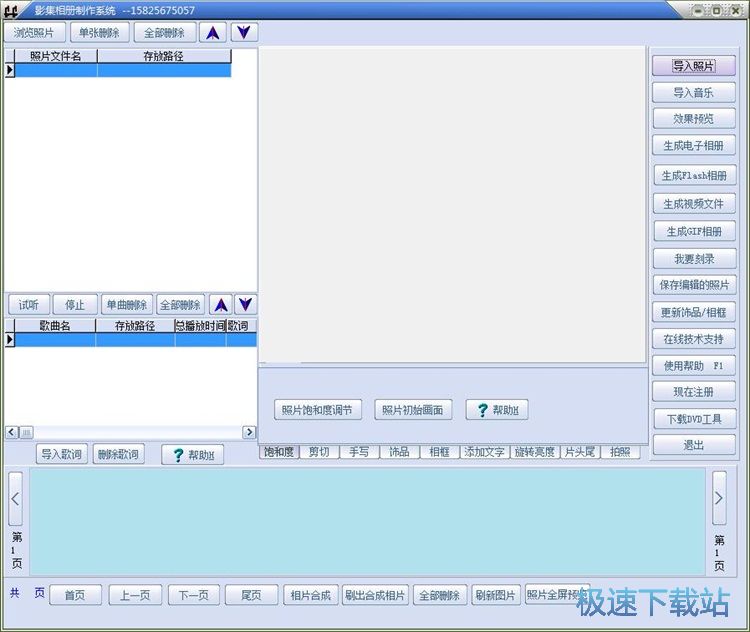The width and height of the screenshot is (750, 632).
Task: Click 下一页 button
Action: point(194,595)
